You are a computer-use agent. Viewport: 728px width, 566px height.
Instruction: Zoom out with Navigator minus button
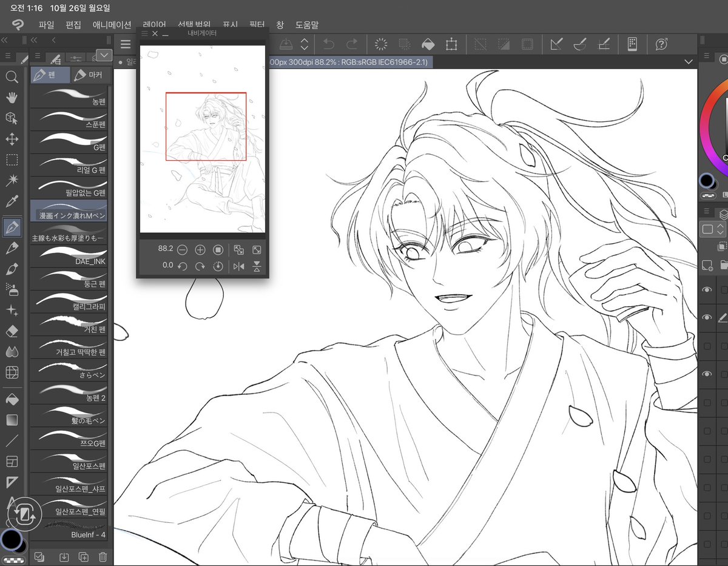point(182,250)
